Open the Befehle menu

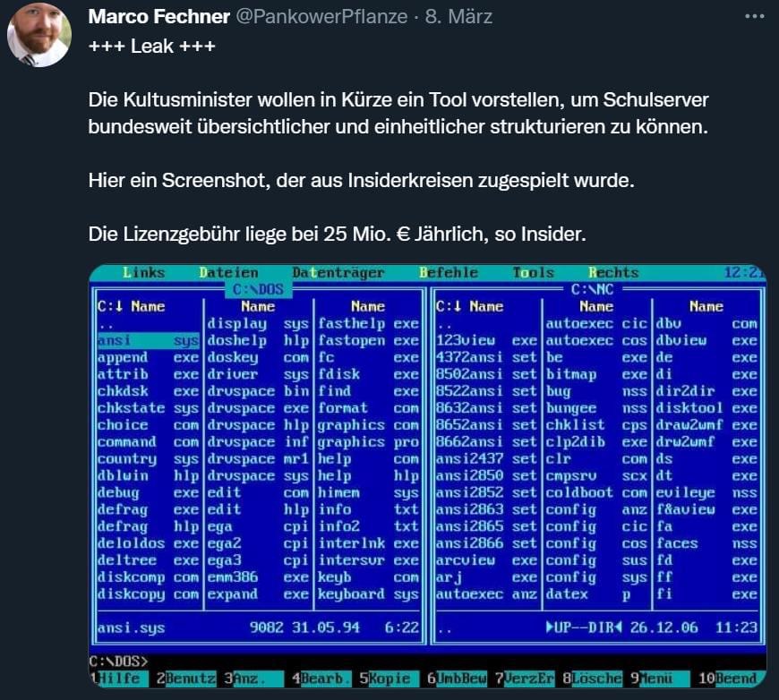click(x=448, y=273)
